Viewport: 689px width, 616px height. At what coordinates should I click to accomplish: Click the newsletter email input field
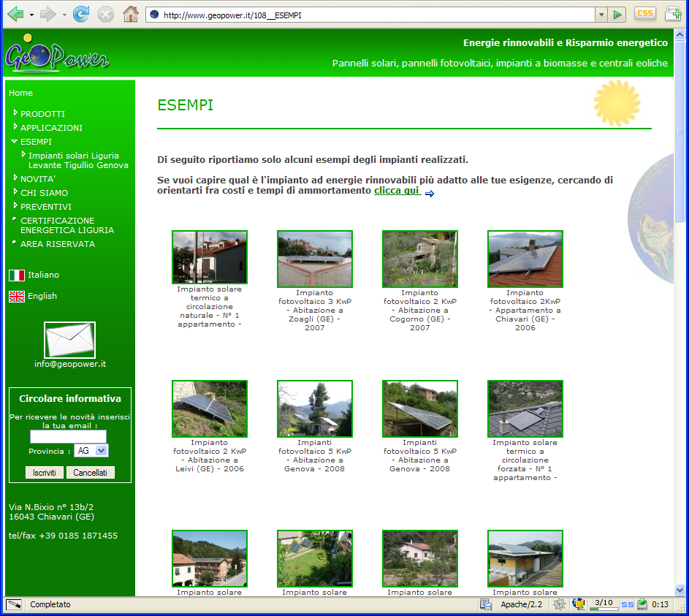[x=68, y=437]
